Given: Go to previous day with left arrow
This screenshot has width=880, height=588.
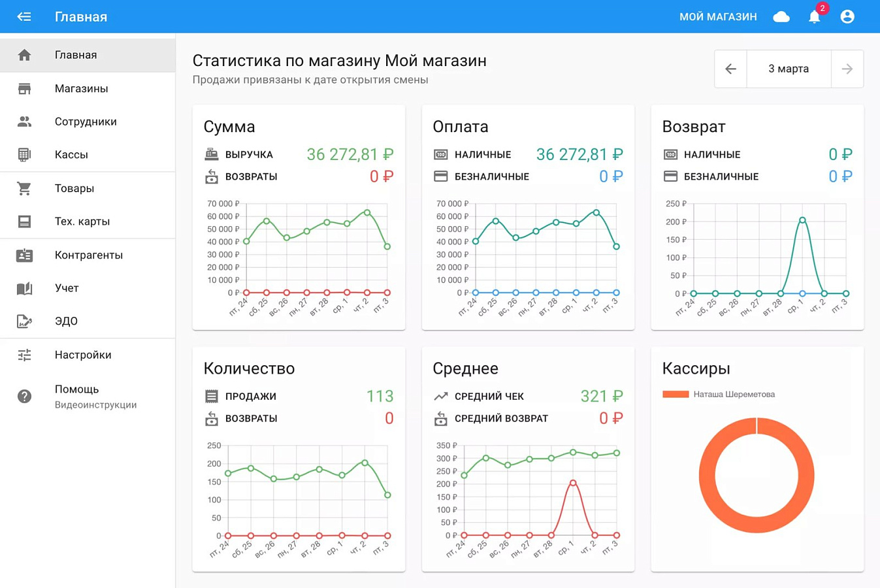Looking at the screenshot, I should (x=730, y=69).
